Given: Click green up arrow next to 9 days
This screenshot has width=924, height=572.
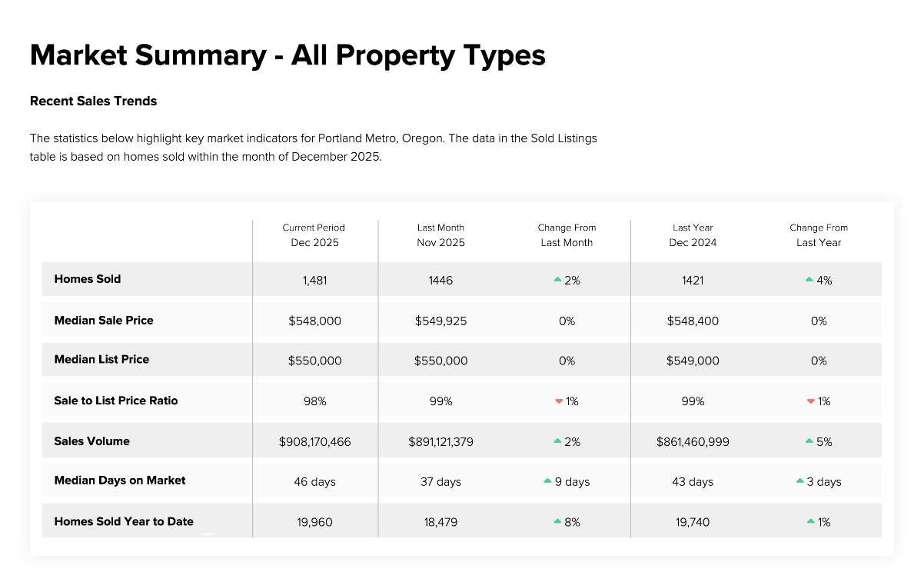Looking at the screenshot, I should coord(547,481).
